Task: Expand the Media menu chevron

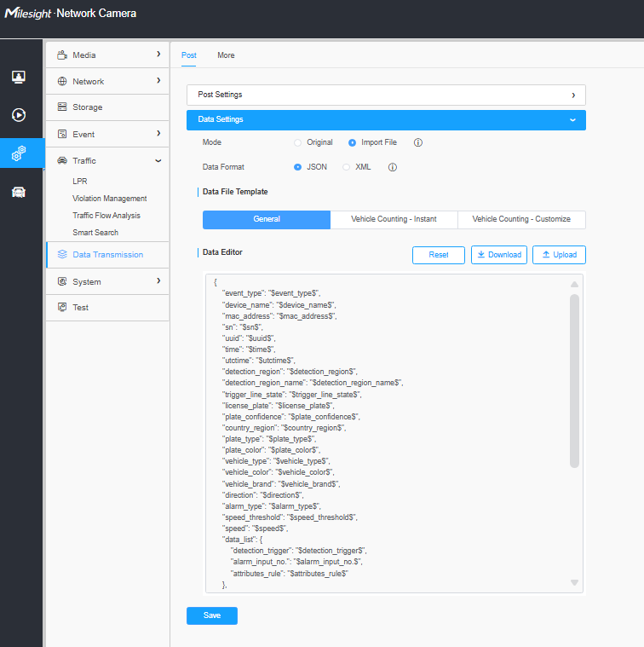Action: click(x=158, y=54)
